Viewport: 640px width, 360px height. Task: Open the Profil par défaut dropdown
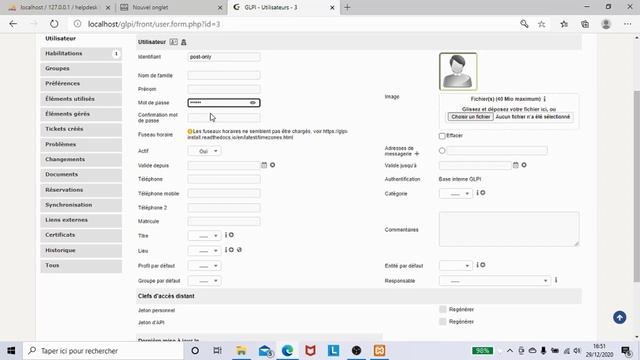click(x=204, y=266)
